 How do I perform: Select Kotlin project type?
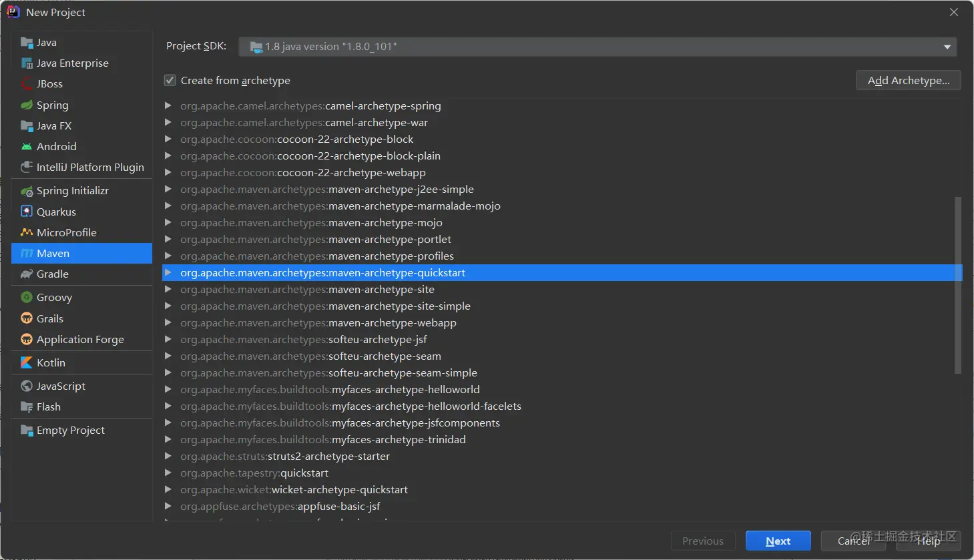pyautogui.click(x=81, y=363)
